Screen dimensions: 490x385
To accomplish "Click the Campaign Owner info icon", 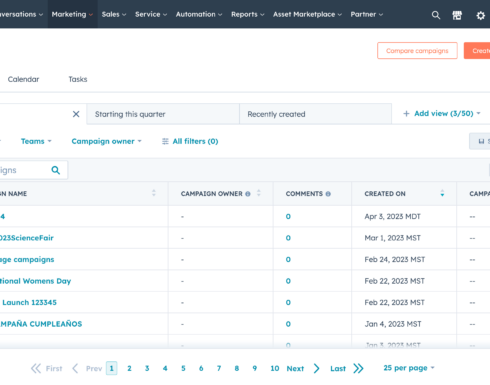I will pyautogui.click(x=248, y=194).
